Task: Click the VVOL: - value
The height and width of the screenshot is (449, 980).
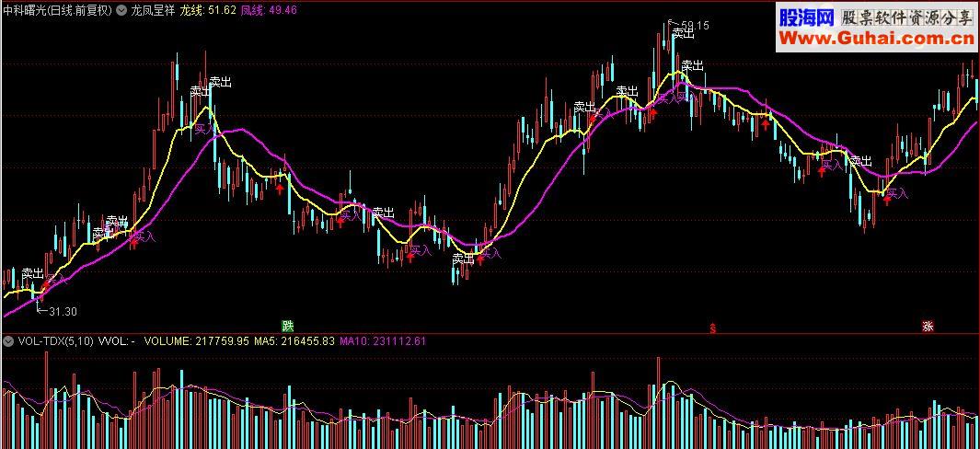Action: (117, 341)
